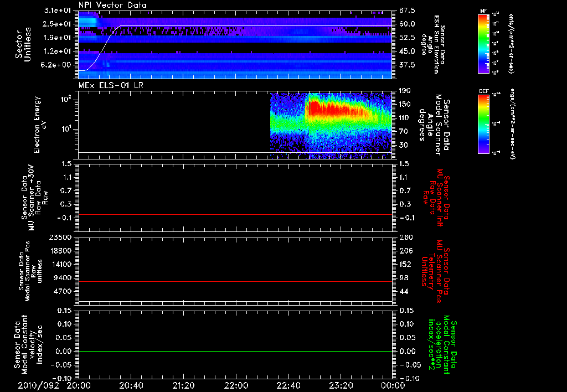The height and width of the screenshot is (392, 567).
Task: Click the ESH Sun Elevation Angle label
Action: click(435, 43)
